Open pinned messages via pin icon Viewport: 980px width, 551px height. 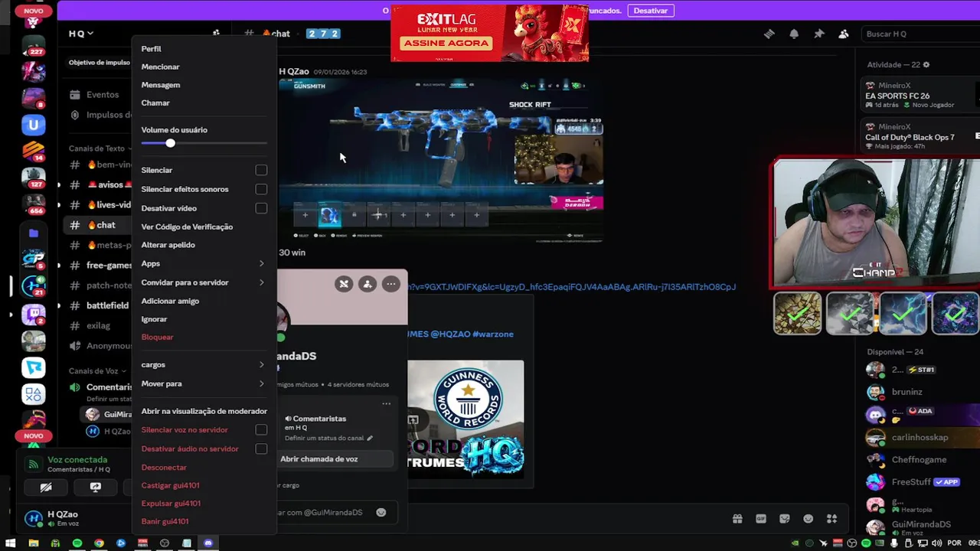818,34
